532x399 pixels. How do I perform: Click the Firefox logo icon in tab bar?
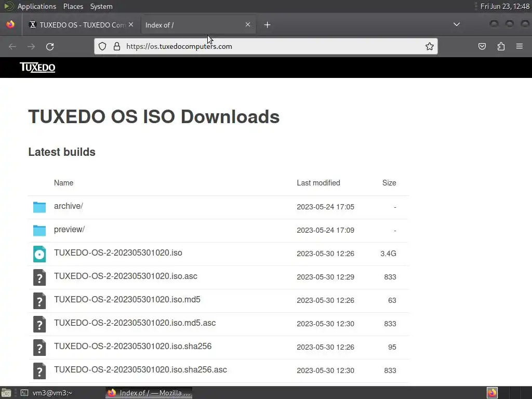pos(10,24)
